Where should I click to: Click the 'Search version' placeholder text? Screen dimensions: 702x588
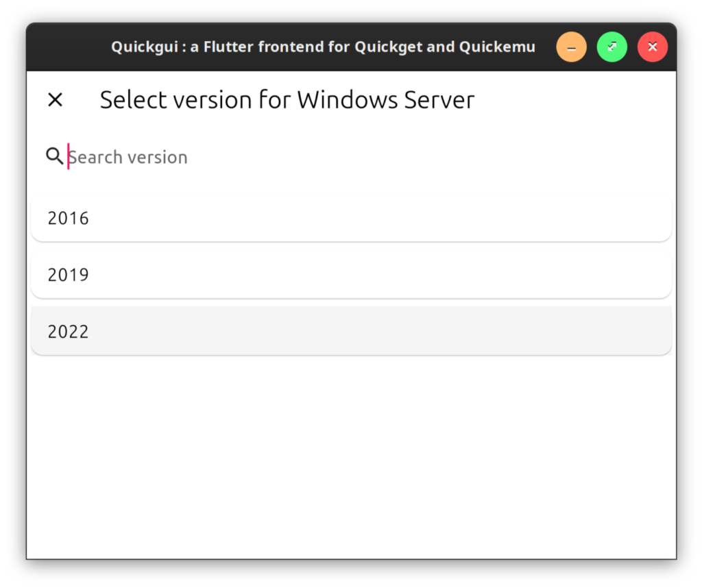tap(128, 157)
